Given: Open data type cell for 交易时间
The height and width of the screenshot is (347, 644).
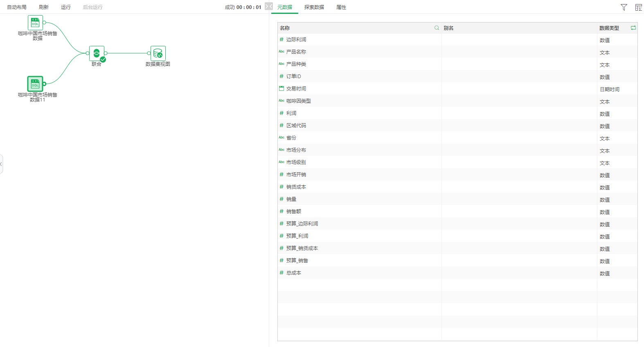Looking at the screenshot, I should coord(609,89).
